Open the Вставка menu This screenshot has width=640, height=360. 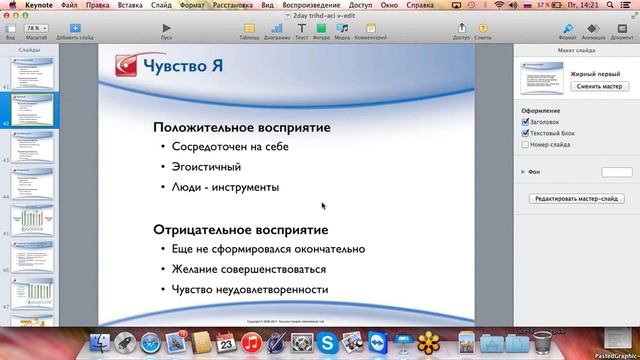[130, 5]
